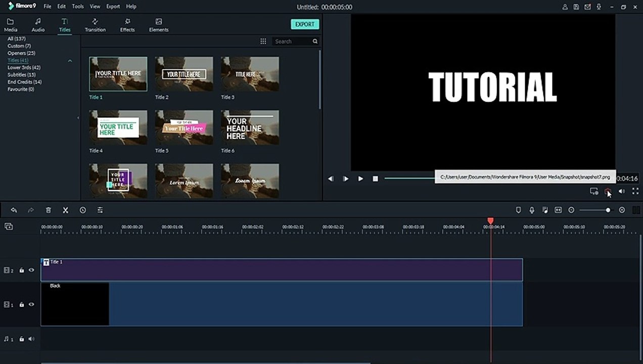
Task: Step back one frame in preview
Action: [x=331, y=178]
